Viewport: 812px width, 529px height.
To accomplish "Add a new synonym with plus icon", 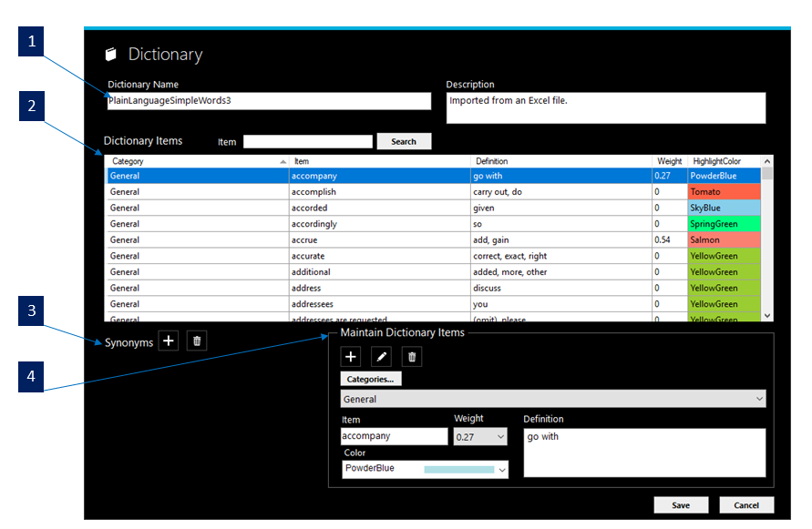I will click(169, 341).
